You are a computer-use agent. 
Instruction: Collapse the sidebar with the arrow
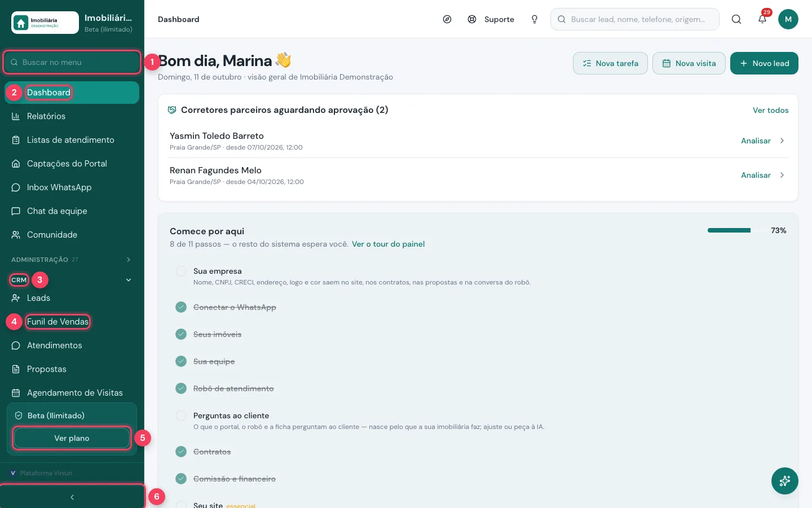tap(72, 497)
